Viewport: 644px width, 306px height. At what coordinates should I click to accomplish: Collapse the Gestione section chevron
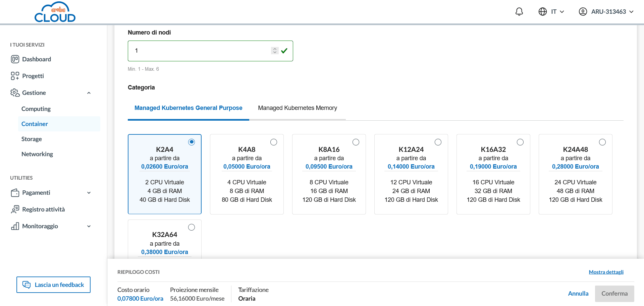click(x=89, y=93)
